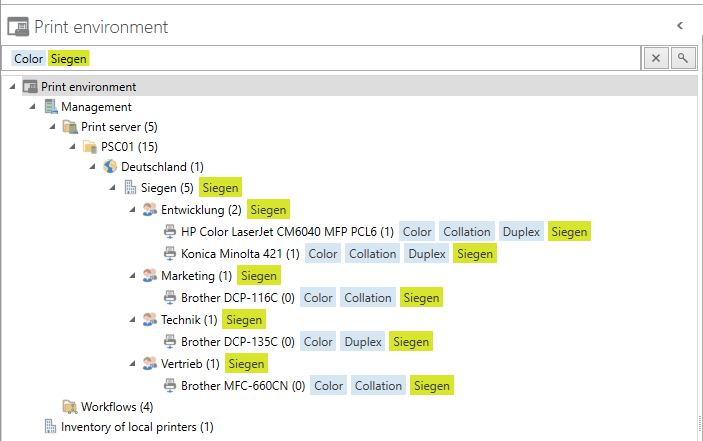Click the Siegen building icon
Image resolution: width=703 pixels, height=441 pixels.
[130, 187]
